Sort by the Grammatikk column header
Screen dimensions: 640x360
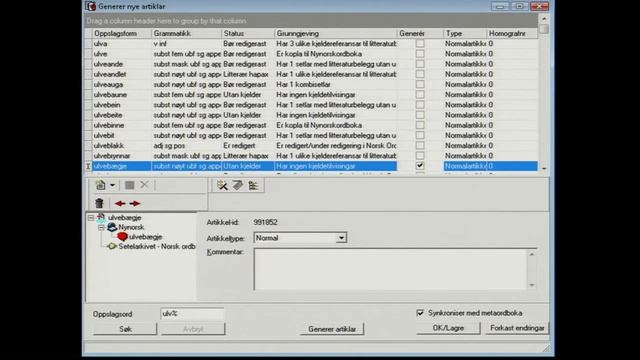point(186,33)
